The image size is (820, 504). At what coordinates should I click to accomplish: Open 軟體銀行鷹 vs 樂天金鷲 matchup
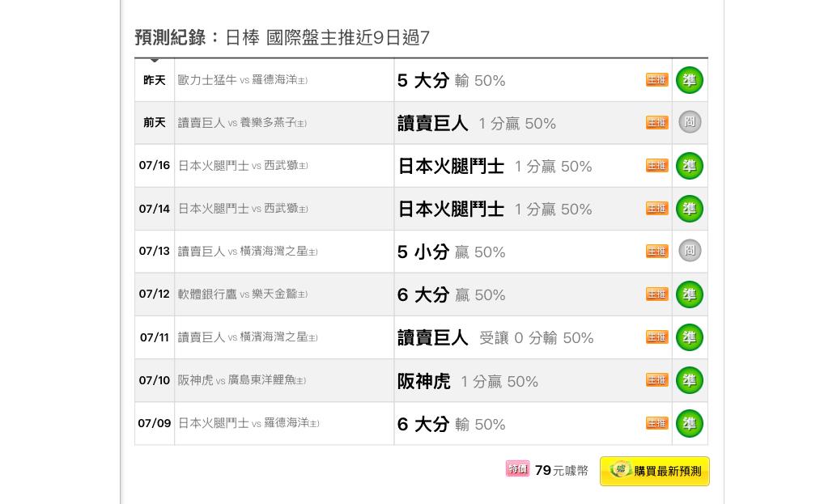tap(243, 294)
